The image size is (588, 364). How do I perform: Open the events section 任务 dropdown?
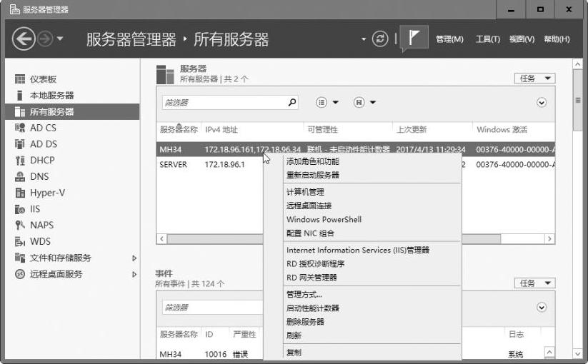click(x=534, y=283)
